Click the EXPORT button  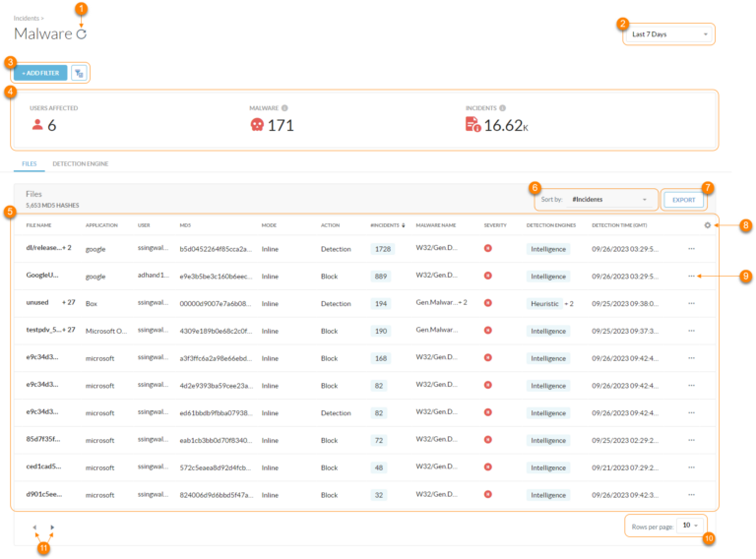pos(684,200)
